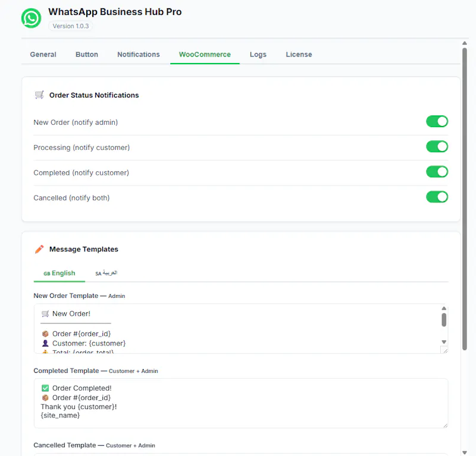Click the New Order textarea scrollbar thumb
476x456 pixels.
coord(444,320)
